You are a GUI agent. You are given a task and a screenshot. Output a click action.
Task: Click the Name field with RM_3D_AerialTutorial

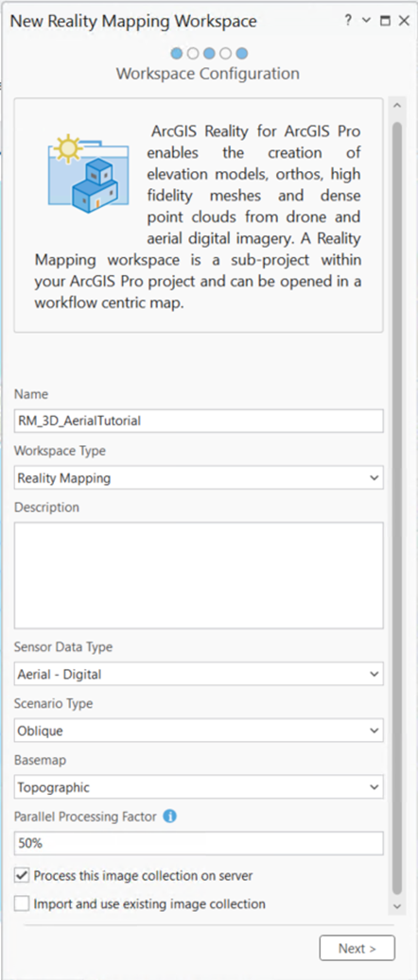pyautogui.click(x=199, y=421)
